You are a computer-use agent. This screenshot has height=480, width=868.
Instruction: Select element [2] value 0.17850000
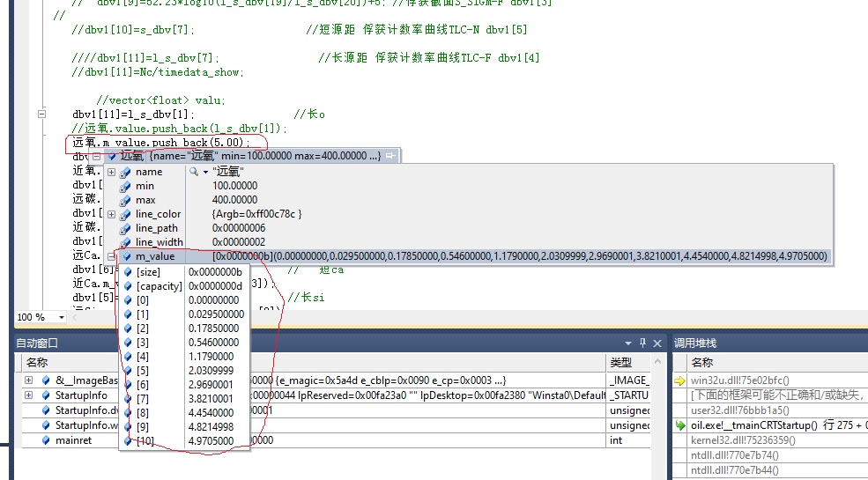213,329
